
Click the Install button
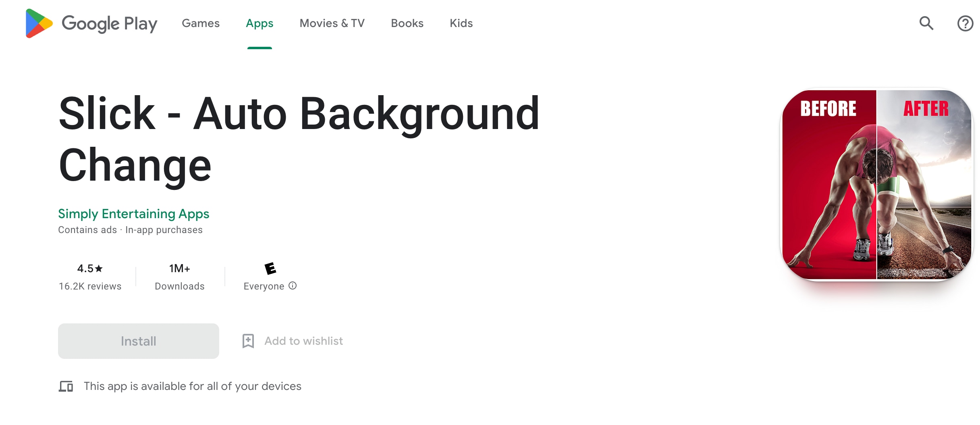coord(139,341)
